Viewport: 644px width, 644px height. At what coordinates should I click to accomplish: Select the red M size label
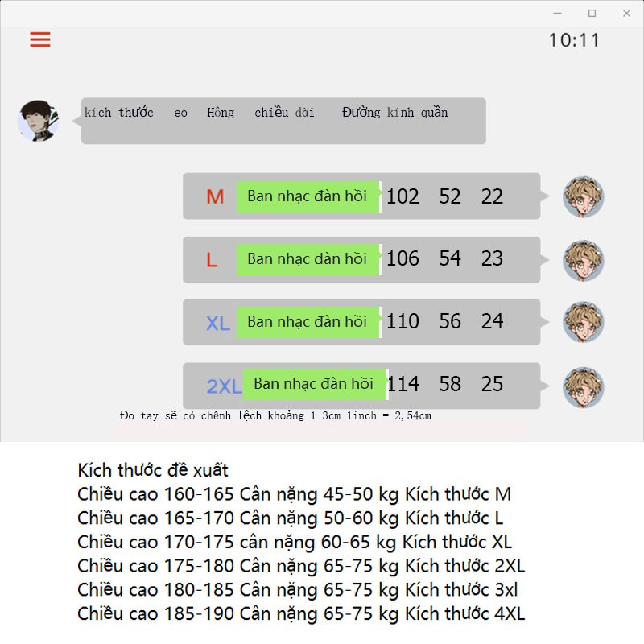click(x=215, y=196)
